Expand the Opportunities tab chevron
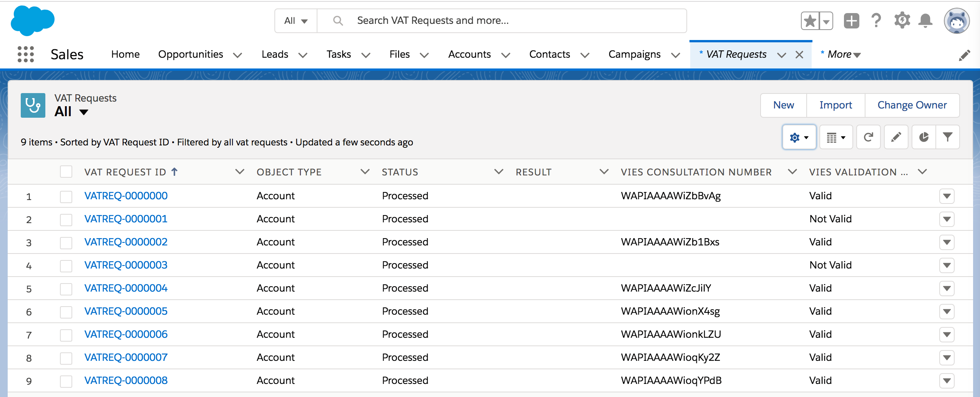 (238, 55)
